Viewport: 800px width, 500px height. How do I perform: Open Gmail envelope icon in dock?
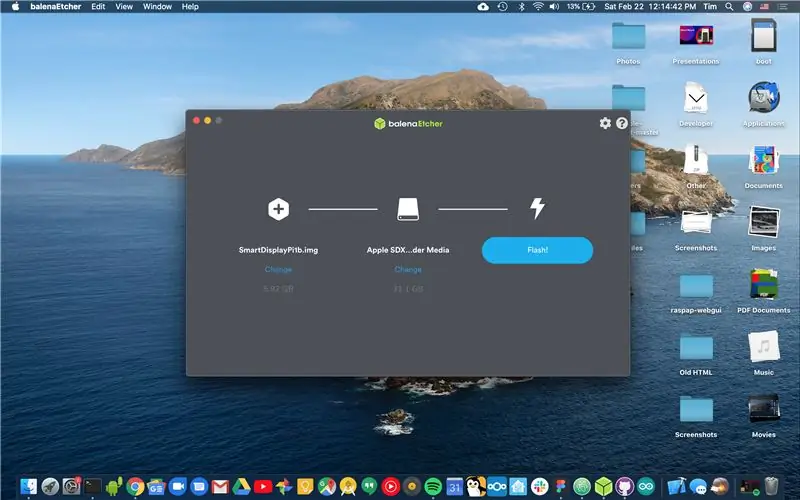point(220,486)
